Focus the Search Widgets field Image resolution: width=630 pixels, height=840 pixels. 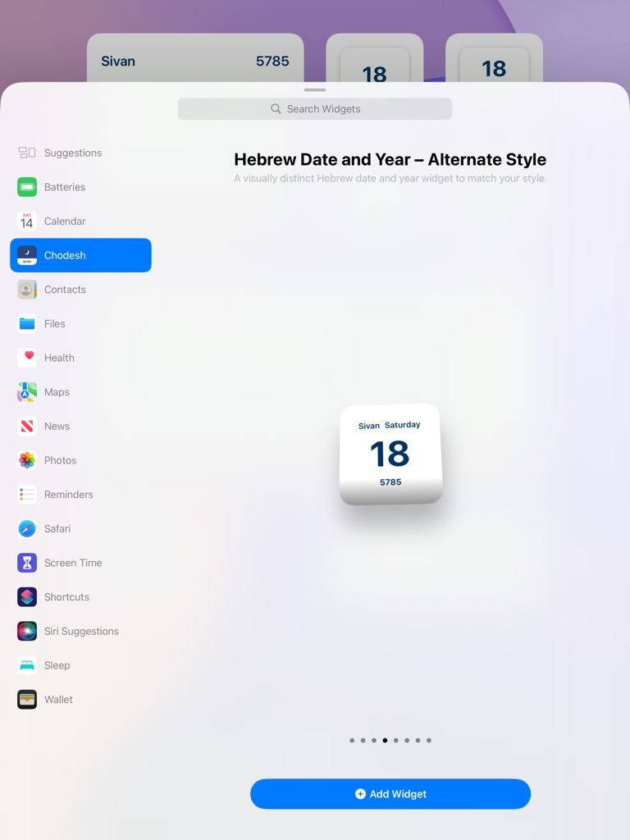tap(315, 109)
